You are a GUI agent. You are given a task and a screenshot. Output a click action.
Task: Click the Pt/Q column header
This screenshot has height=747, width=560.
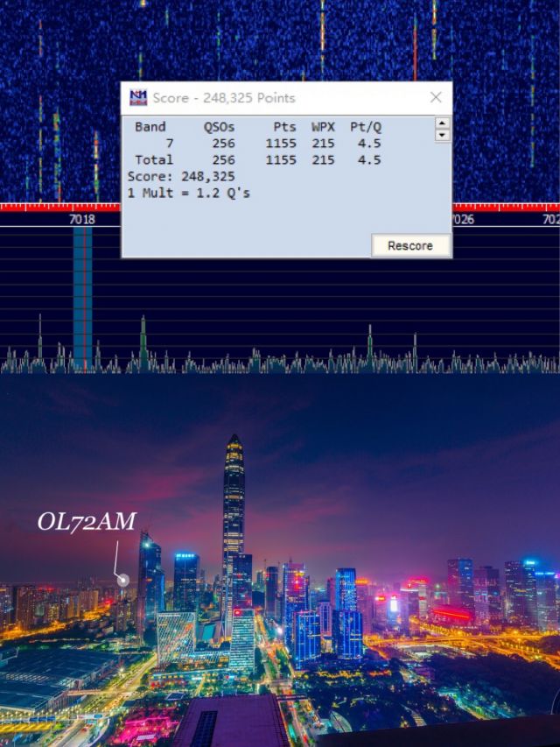[x=366, y=127]
